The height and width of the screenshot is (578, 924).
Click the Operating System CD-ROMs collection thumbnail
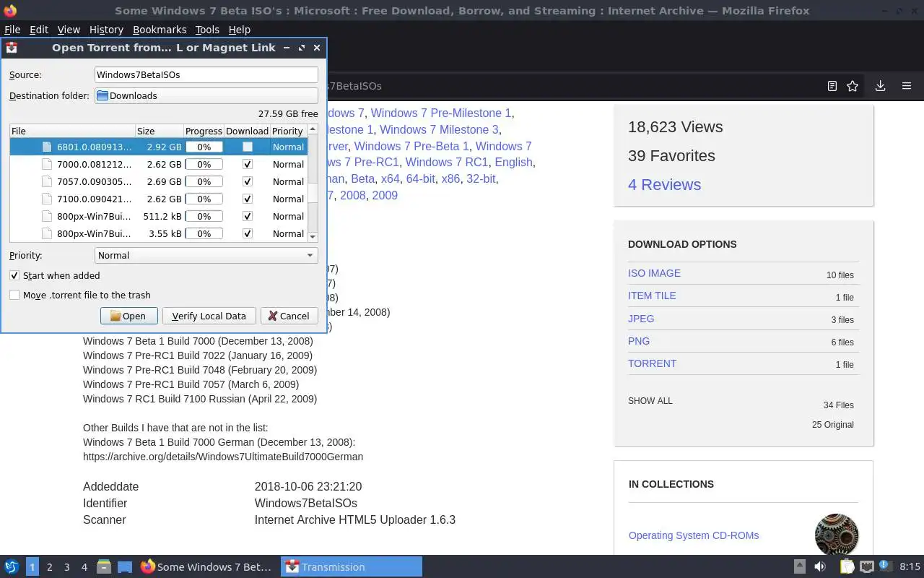click(x=837, y=535)
